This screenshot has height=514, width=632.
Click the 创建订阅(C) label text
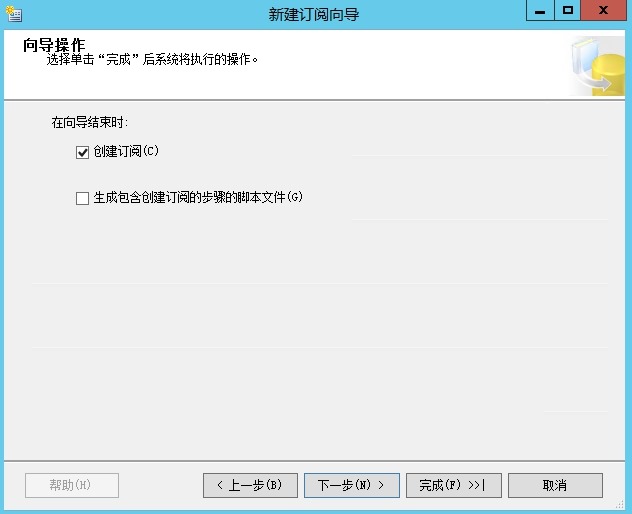(x=126, y=152)
